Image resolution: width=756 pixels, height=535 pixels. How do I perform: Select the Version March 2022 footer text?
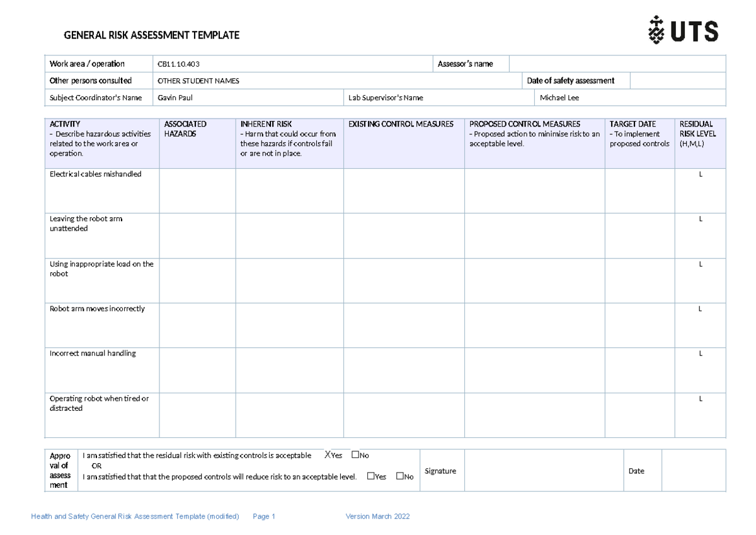click(x=377, y=516)
